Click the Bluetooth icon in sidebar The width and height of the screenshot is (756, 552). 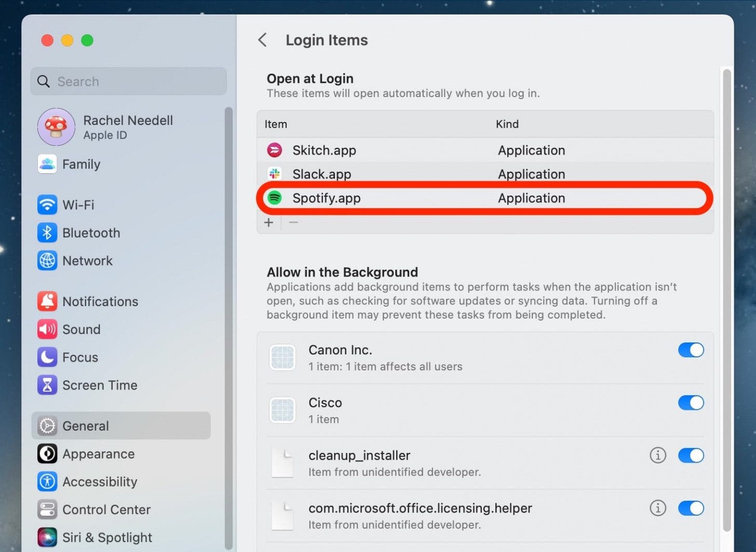click(47, 233)
